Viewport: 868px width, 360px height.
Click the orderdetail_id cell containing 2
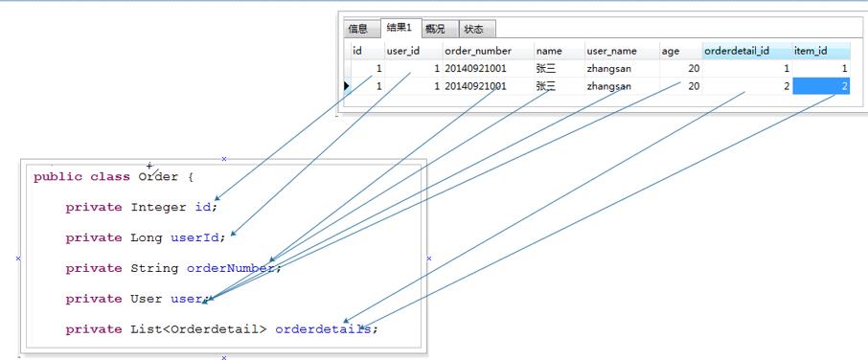coord(747,86)
